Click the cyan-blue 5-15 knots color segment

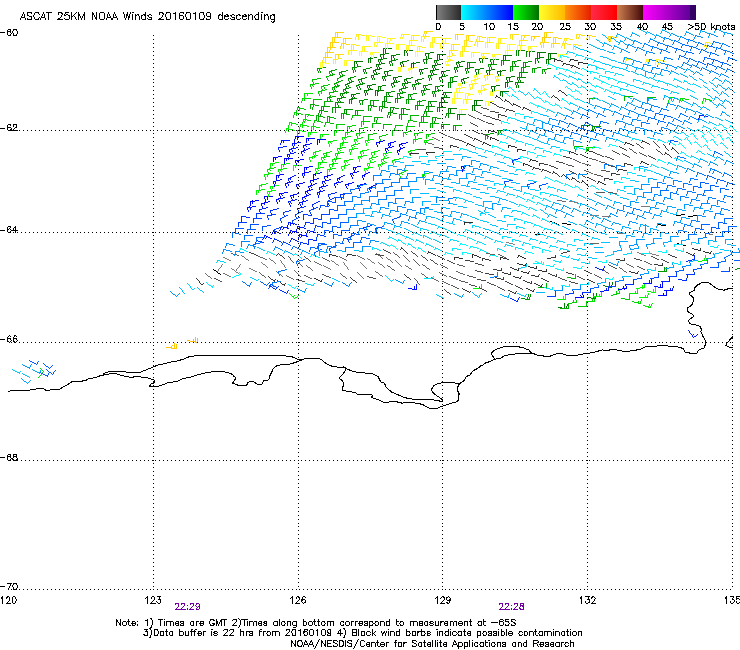[487, 12]
